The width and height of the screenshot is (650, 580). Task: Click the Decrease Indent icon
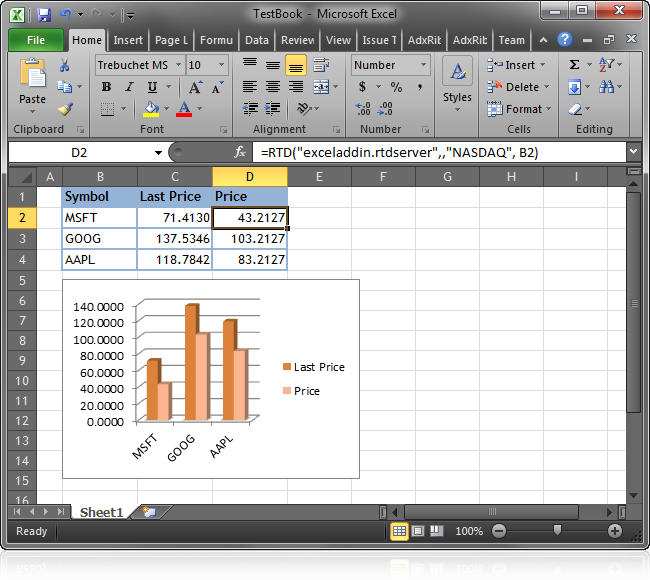[x=250, y=109]
